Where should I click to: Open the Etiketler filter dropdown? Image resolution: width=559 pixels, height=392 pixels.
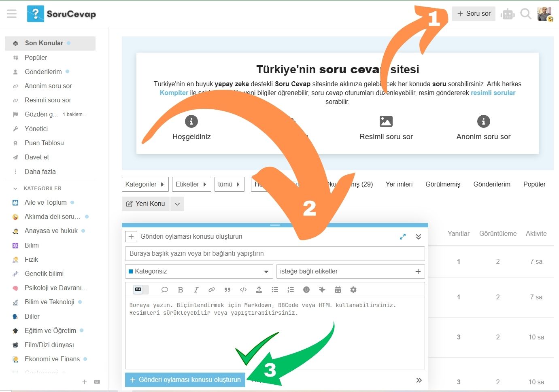tap(191, 184)
